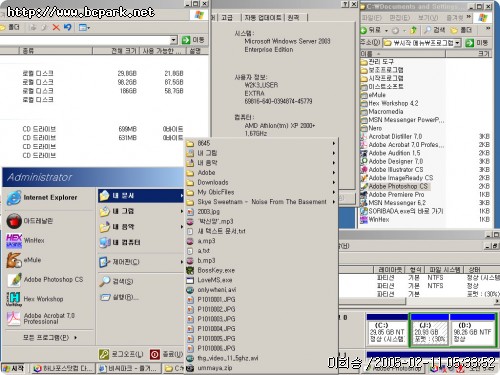Select D: partition block in Disk Management
Screen dimensions: 500x375
(472, 331)
